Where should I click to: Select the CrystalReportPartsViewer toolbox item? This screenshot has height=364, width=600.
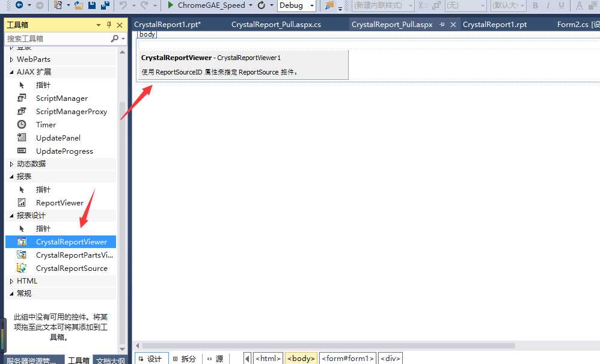(61, 255)
